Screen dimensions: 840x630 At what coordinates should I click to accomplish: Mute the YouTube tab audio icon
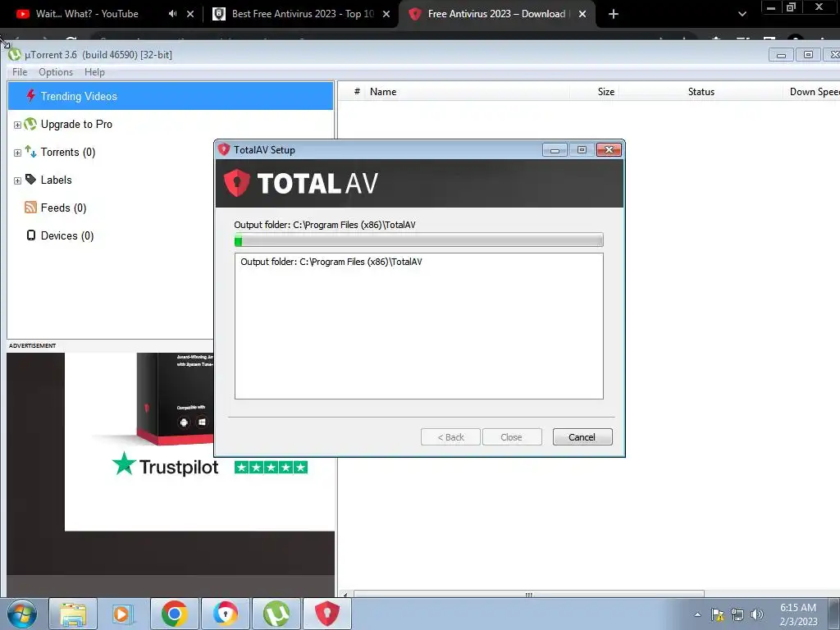tap(172, 14)
